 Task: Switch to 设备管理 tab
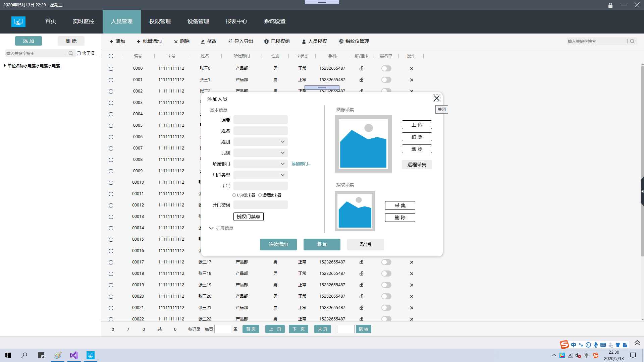point(198,21)
